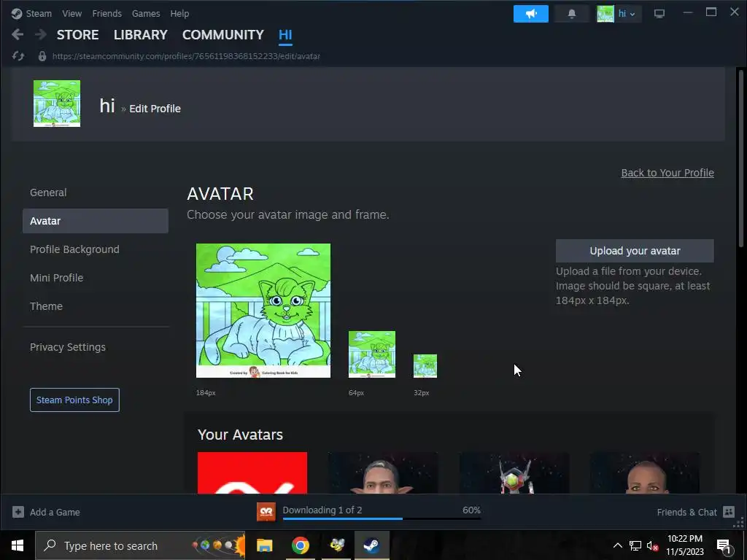Viewport: 747px width, 560px height.
Task: Open the Games menu
Action: pos(146,13)
